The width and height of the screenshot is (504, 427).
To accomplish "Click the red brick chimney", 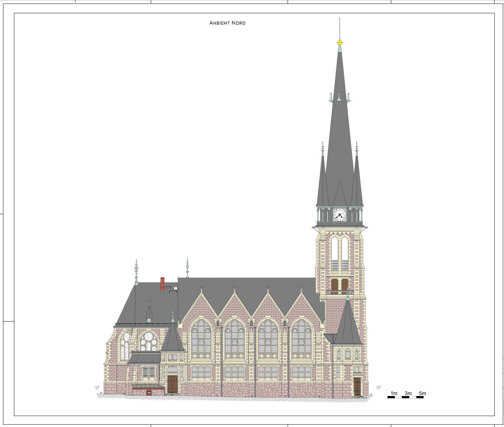I will 162,284.
